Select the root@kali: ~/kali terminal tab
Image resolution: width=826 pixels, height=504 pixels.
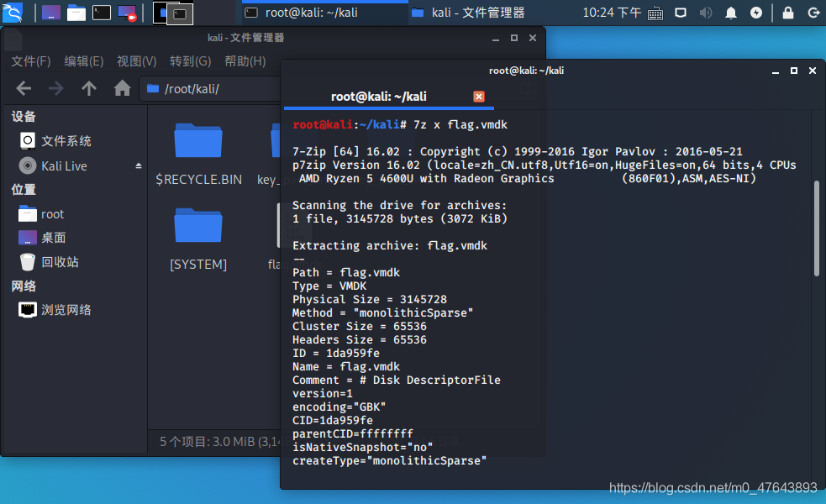point(389,97)
